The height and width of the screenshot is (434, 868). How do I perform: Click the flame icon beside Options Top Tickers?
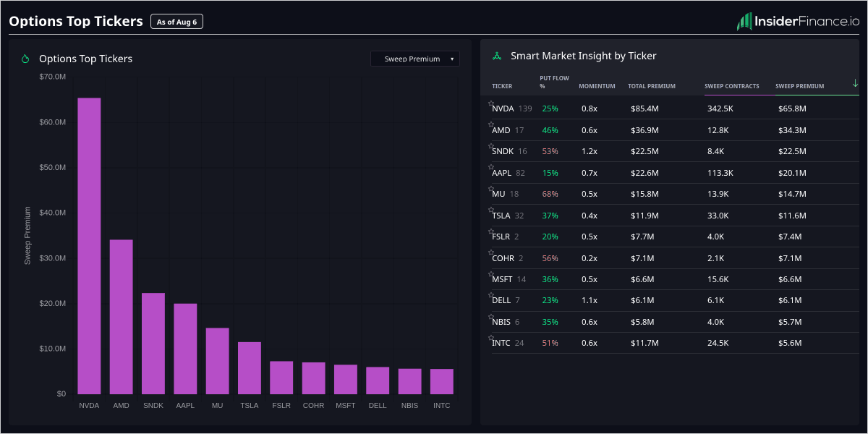click(25, 59)
